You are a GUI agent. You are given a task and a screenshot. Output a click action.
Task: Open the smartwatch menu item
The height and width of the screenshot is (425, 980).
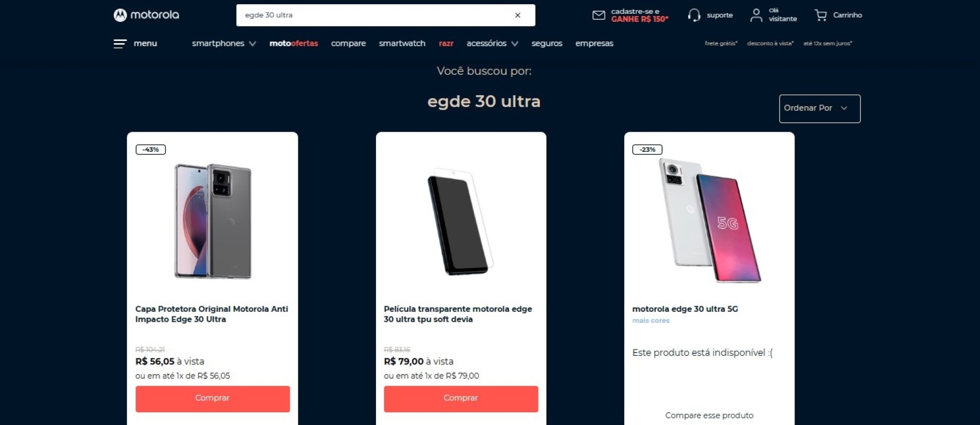click(402, 44)
